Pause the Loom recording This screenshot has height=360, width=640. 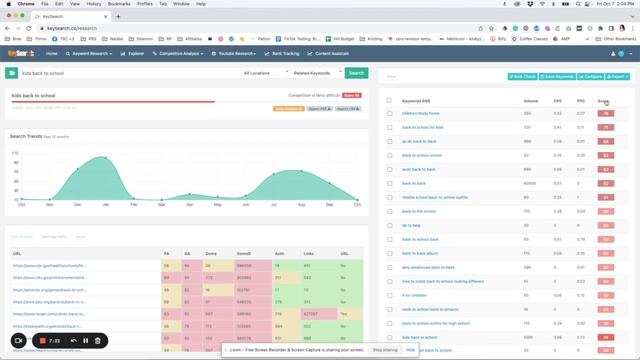(86, 340)
